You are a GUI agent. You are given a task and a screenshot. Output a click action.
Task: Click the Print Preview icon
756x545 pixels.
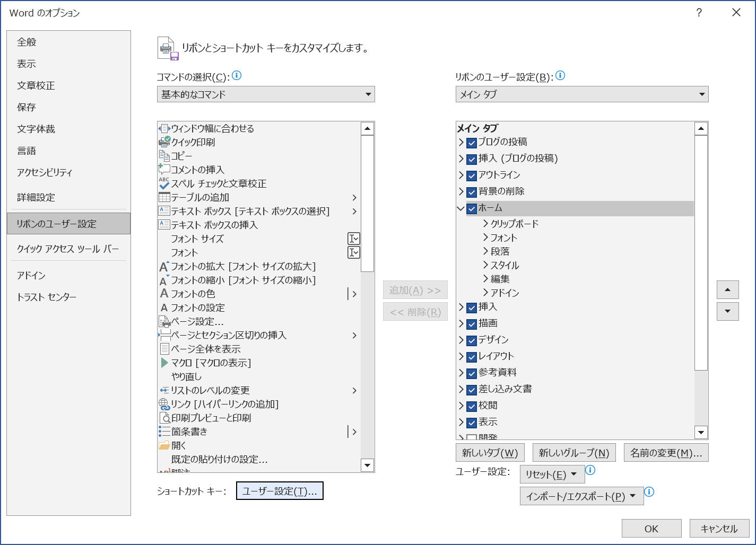click(x=164, y=418)
